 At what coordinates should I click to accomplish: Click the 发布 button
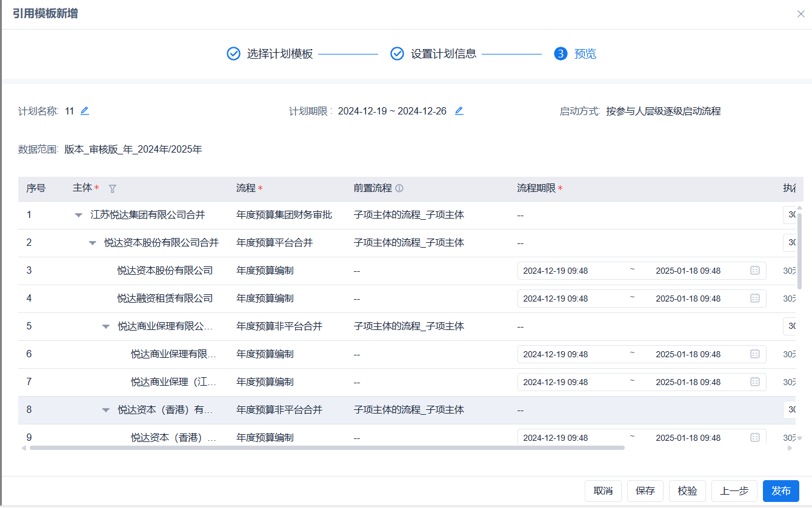point(780,491)
